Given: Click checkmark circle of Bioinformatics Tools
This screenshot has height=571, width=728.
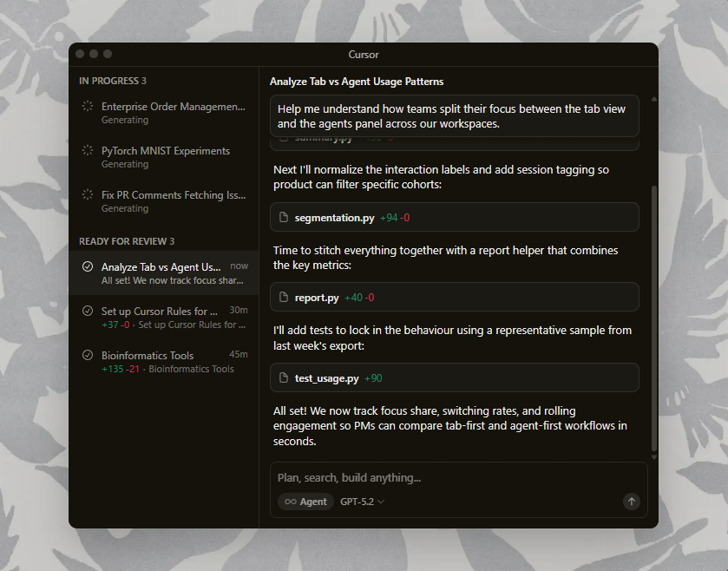Looking at the screenshot, I should click(x=88, y=355).
